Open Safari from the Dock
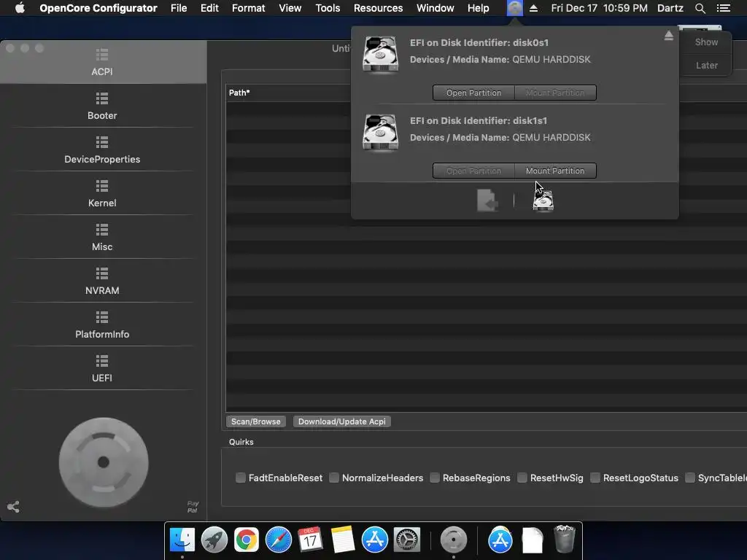 pos(279,540)
